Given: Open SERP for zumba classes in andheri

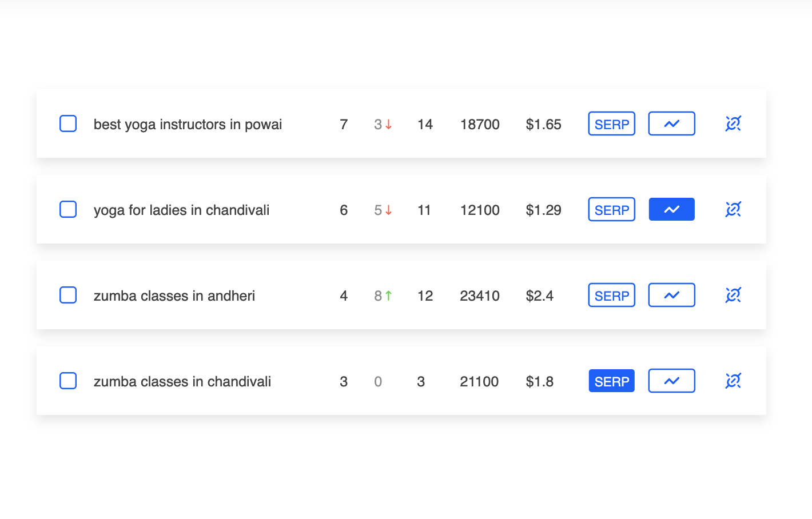Looking at the screenshot, I should pos(611,295).
